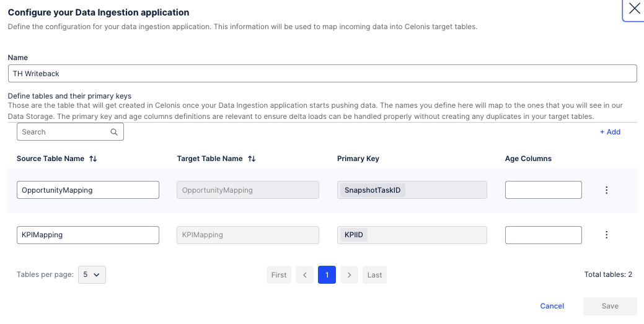Go to next page chevron
Screen dimensions: 644x324
tap(349, 275)
